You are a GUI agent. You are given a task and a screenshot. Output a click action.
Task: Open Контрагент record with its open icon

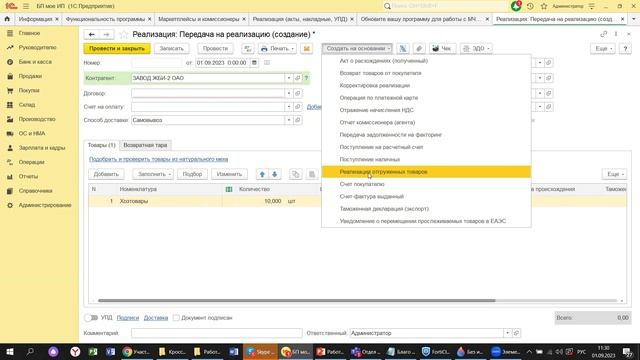(298, 78)
